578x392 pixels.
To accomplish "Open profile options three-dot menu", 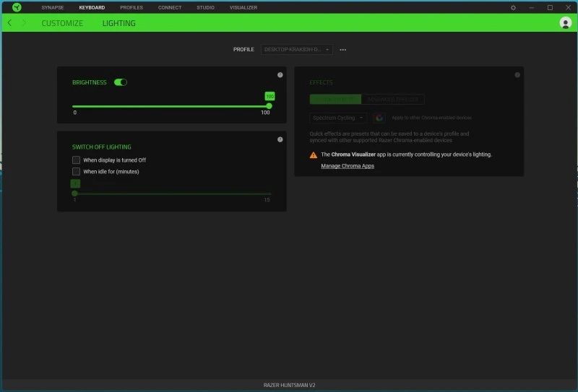I will [342, 50].
